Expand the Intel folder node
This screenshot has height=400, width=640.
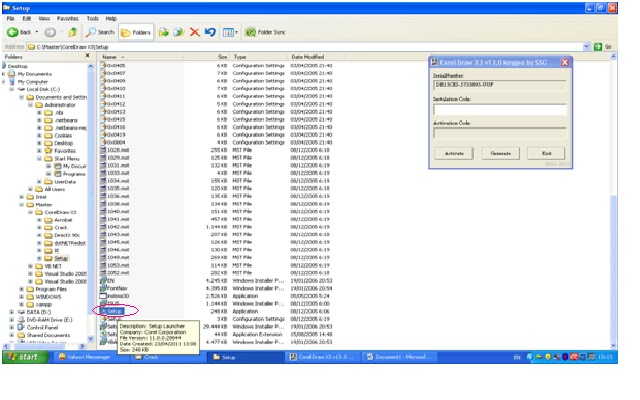(x=21, y=197)
